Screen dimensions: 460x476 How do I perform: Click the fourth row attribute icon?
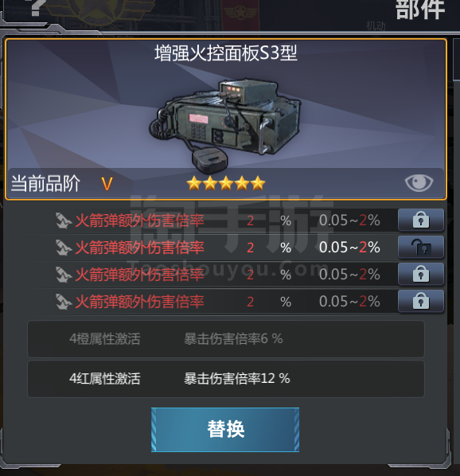click(64, 302)
